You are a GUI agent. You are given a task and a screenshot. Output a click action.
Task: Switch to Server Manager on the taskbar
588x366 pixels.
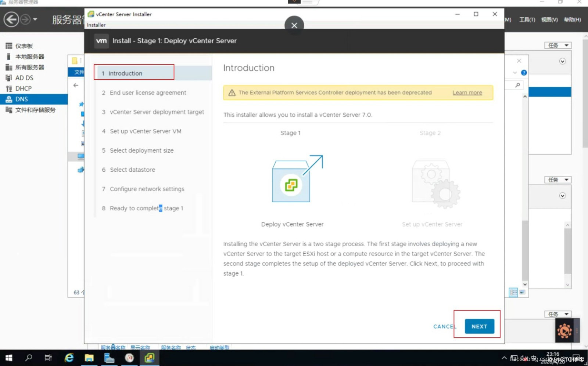pyautogui.click(x=109, y=358)
